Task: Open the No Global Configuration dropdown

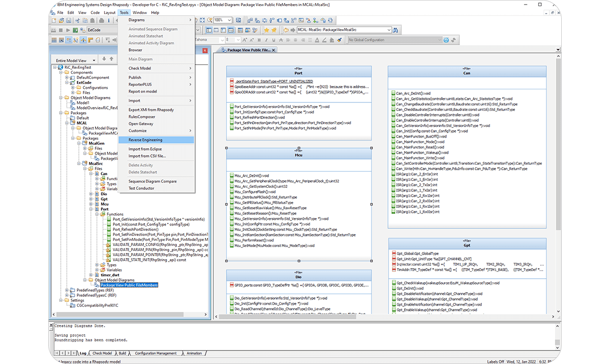Action: tap(440, 40)
